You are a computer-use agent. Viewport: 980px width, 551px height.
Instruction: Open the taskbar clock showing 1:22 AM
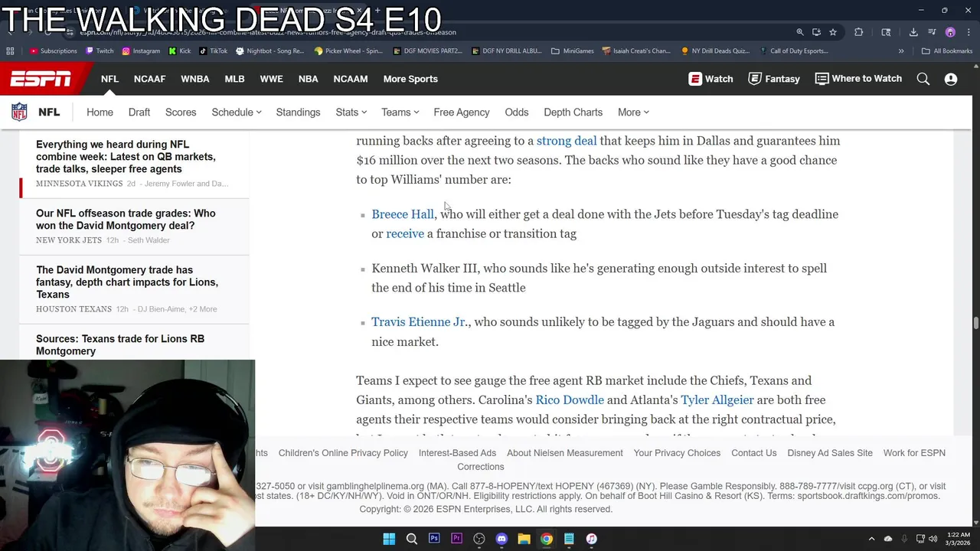tap(957, 539)
